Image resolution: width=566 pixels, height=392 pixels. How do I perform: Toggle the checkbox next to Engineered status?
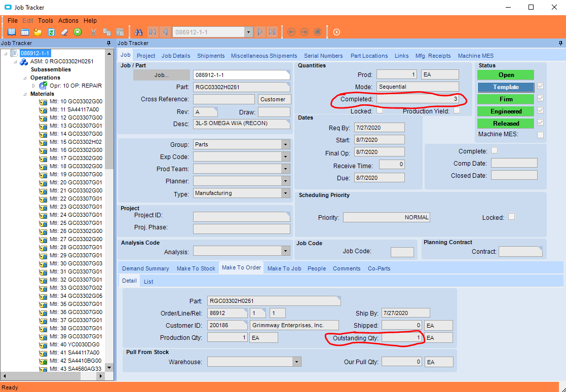click(x=540, y=110)
